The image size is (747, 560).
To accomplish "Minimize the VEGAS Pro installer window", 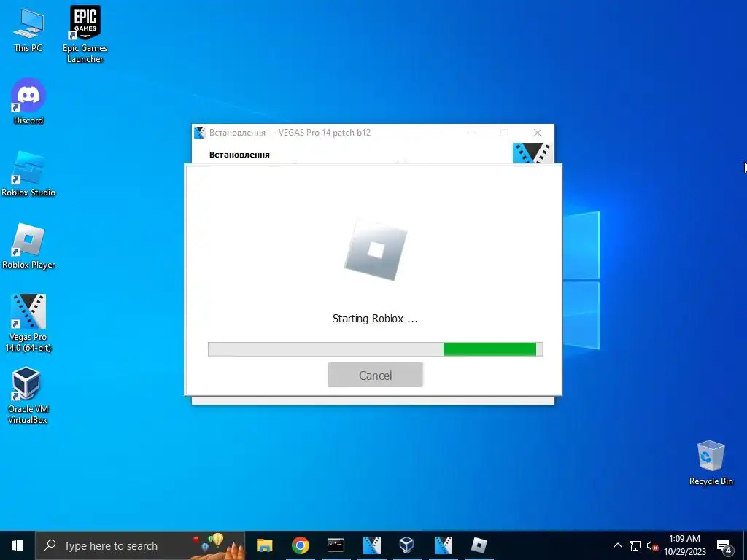I will [x=471, y=133].
